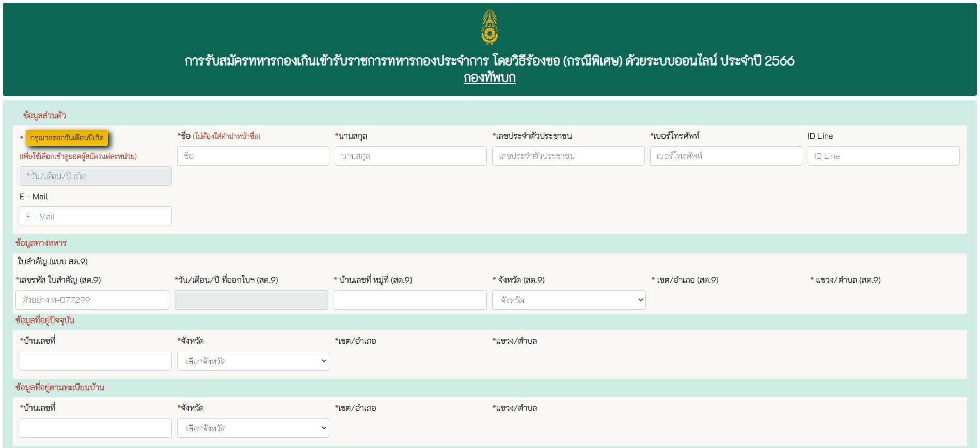Screen dimensions: 980x448
Task: Click the ข้อมูลที่อยู่ตามทะเบียนบ้าน section heading
Action: 60,387
